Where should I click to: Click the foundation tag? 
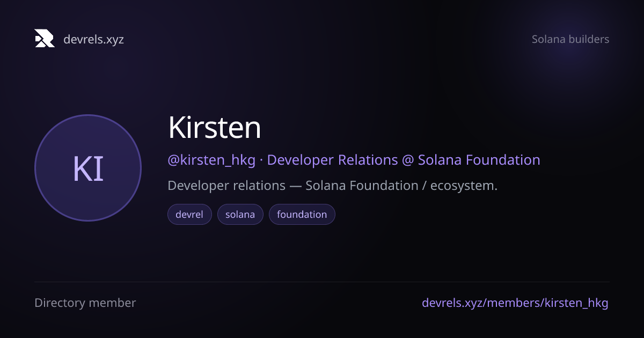[302, 214]
